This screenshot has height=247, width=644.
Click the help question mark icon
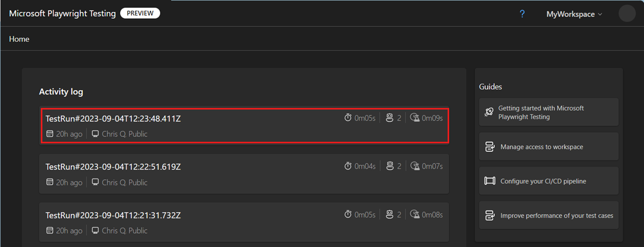pos(522,14)
